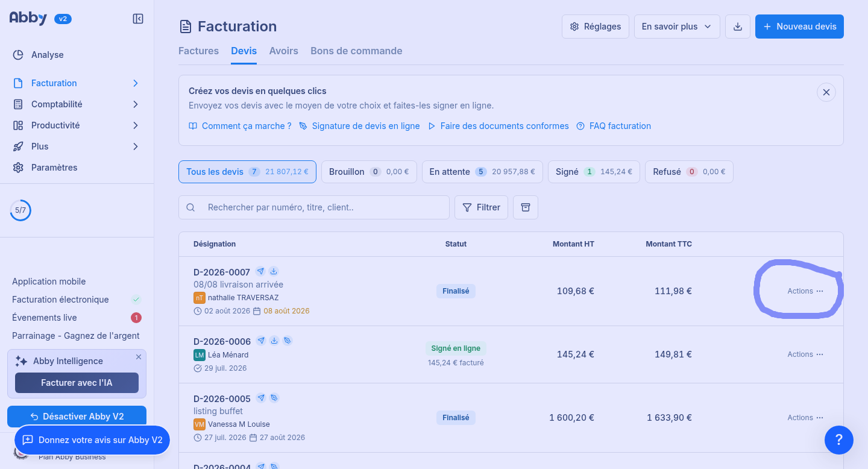Collapse the sidebar with the panel icon
The height and width of the screenshot is (469, 868).
(x=138, y=19)
